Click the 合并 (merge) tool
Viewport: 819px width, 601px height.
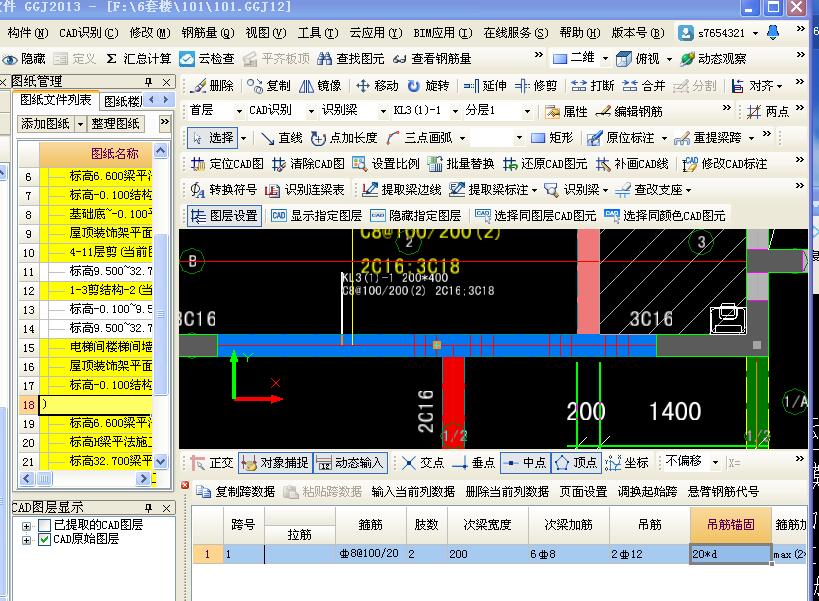(x=644, y=86)
